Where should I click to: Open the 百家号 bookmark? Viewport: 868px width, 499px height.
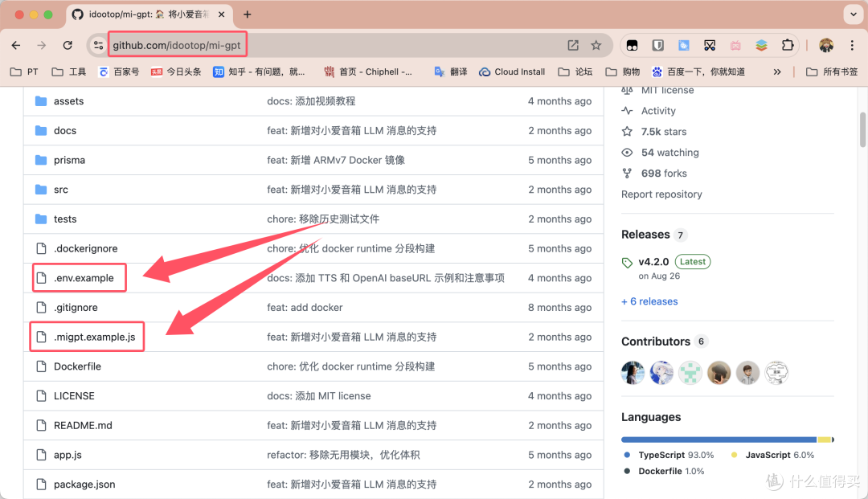click(x=119, y=72)
